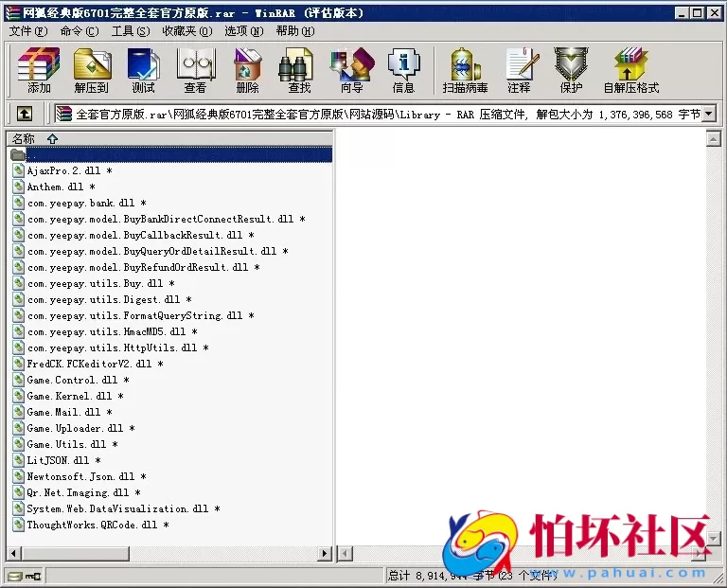Go up one folder level button
Viewport: 727px width, 588px height.
tap(24, 114)
